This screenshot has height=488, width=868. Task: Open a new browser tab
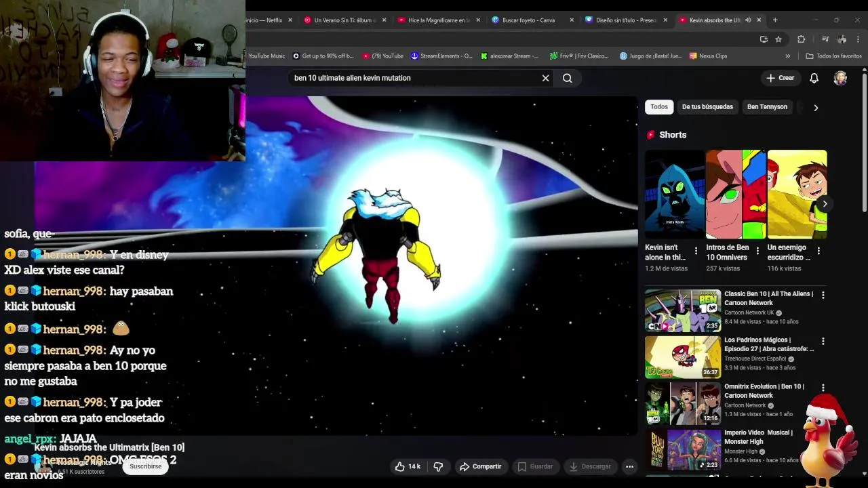coord(775,20)
